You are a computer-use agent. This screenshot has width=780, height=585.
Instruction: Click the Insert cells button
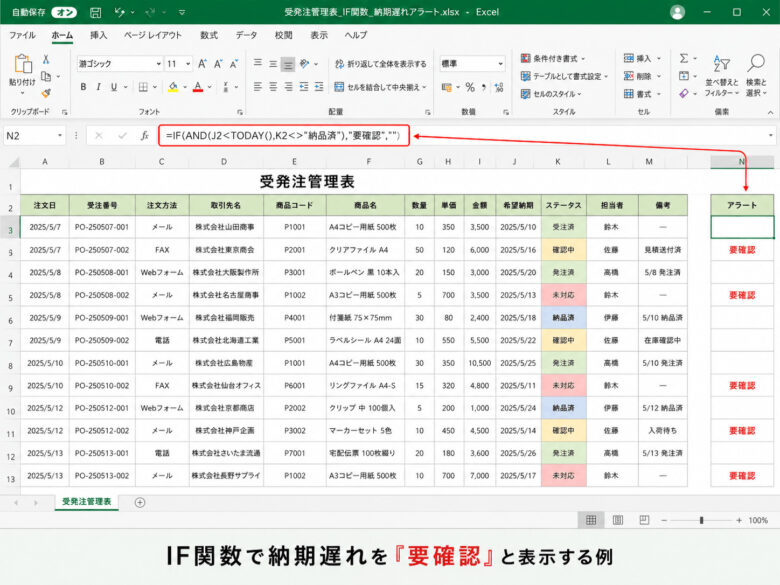pos(642,58)
